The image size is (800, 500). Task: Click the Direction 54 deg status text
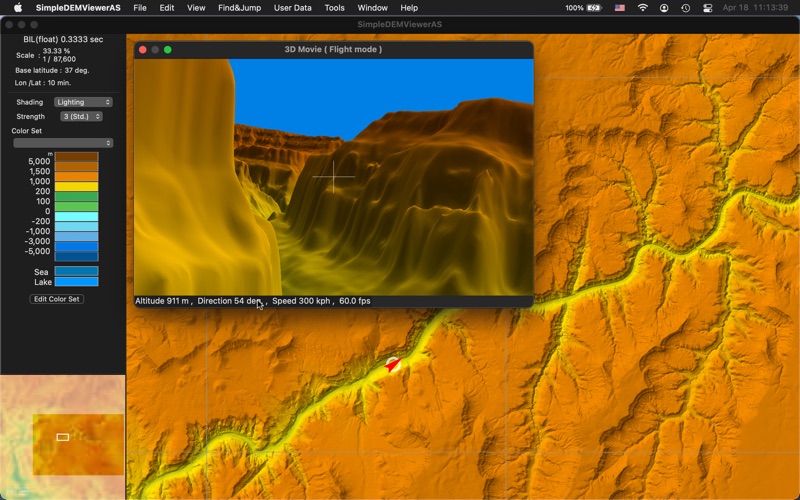click(x=232, y=301)
